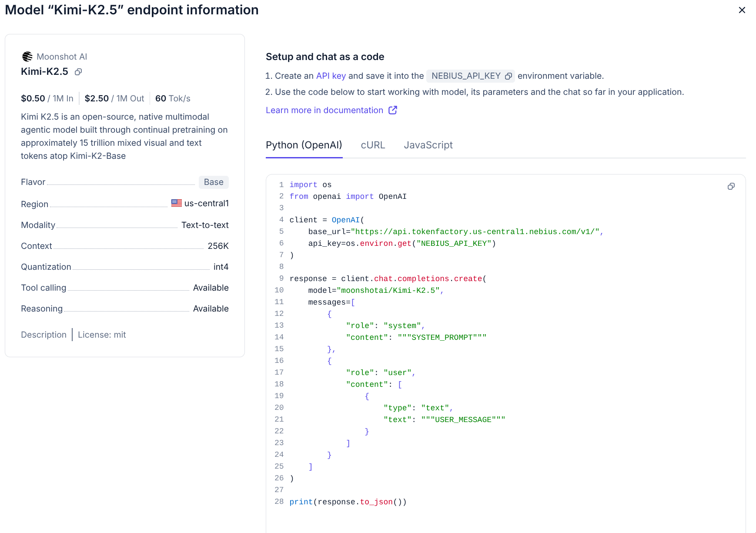
Task: Select the Python (OpenAI) tab
Action: tap(304, 145)
